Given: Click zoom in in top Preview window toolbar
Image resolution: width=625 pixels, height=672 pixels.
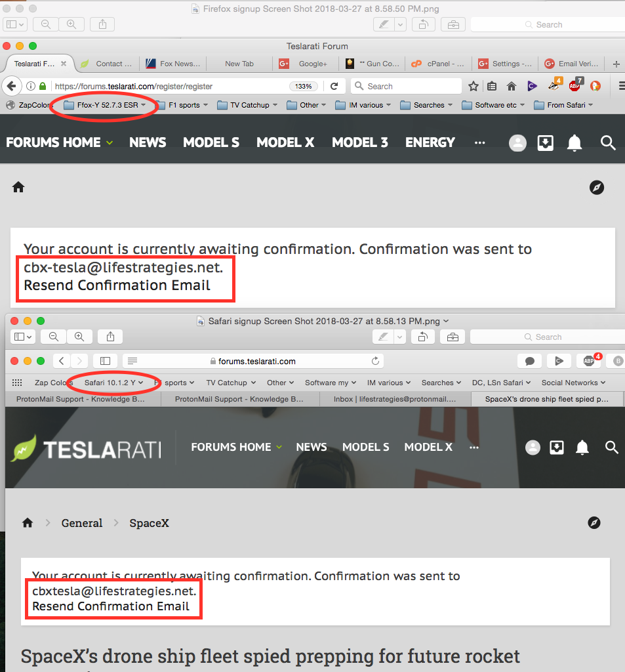Looking at the screenshot, I should [71, 24].
